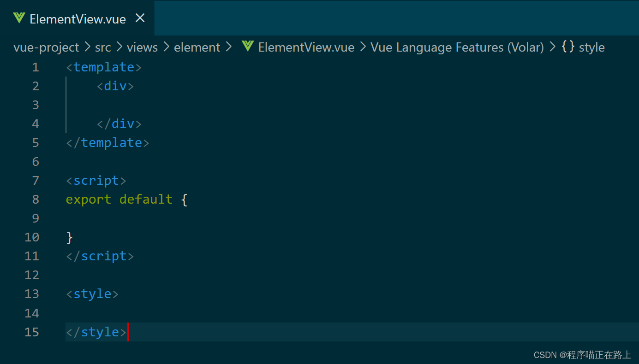Open Vue Language Features (Volar) breadcrumb
This screenshot has width=639, height=364.
click(x=458, y=47)
